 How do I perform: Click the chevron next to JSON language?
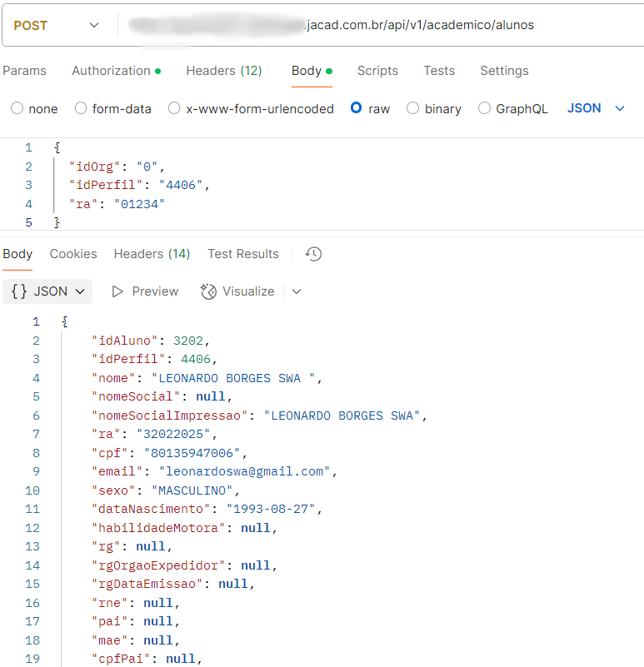click(620, 108)
